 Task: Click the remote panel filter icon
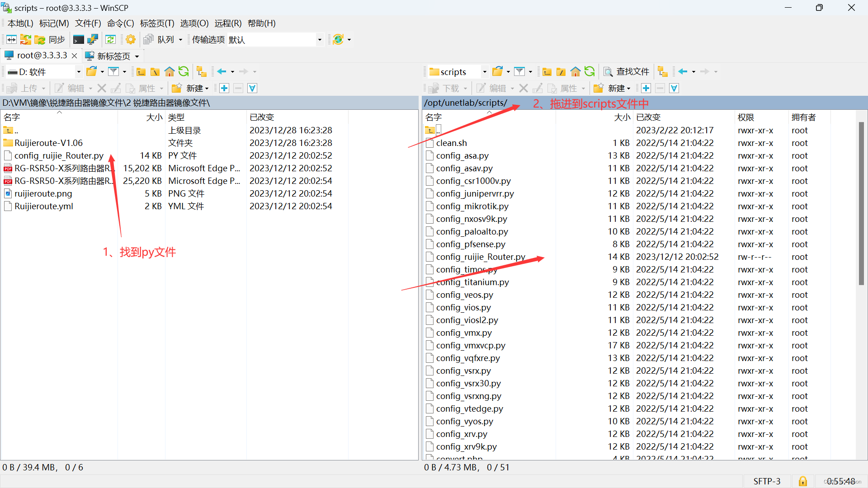(x=520, y=71)
